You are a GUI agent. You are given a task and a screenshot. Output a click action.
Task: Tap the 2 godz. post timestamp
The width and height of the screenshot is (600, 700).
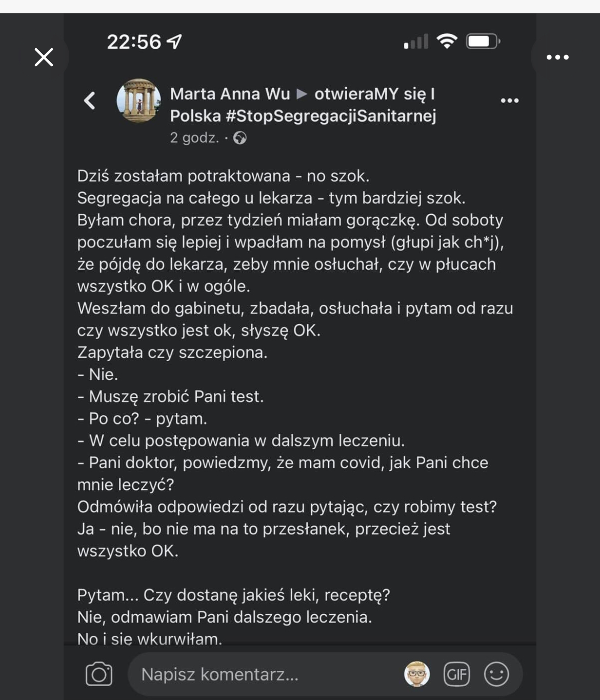click(x=194, y=138)
